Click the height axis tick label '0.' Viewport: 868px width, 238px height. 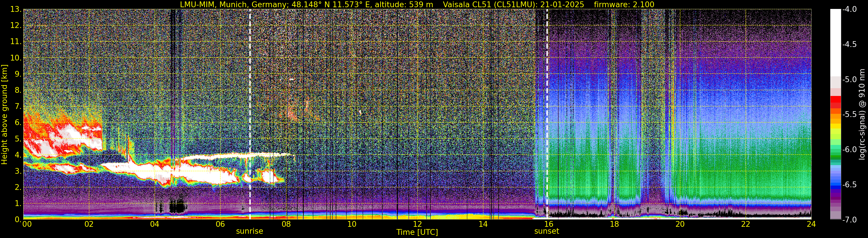(18, 220)
